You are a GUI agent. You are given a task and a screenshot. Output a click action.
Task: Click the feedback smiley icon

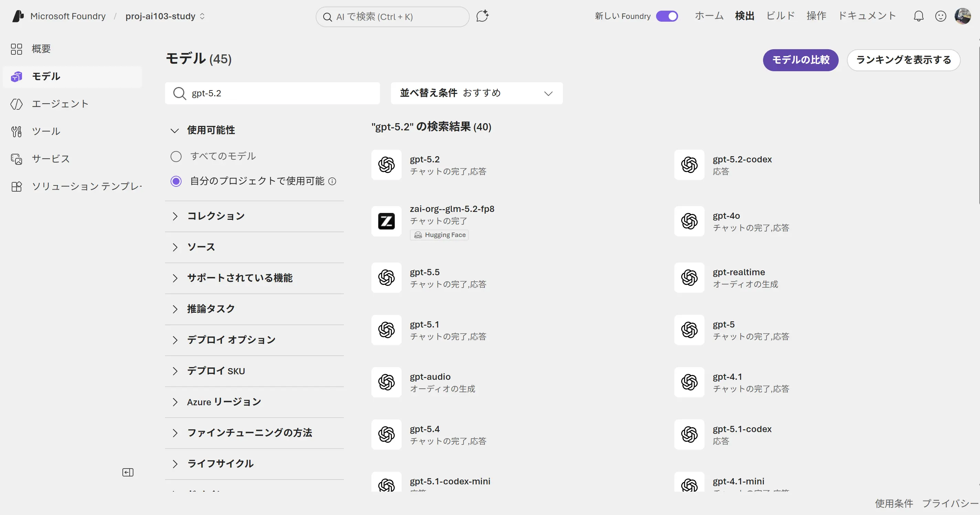tap(940, 16)
